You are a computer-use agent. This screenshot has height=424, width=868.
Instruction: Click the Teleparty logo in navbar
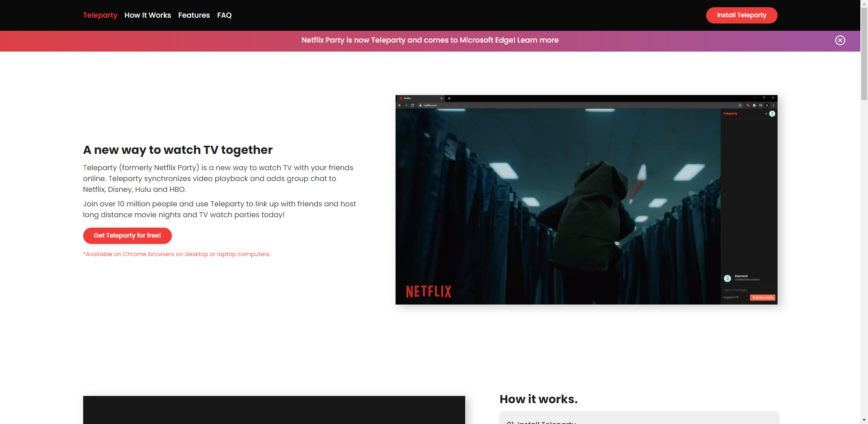pyautogui.click(x=100, y=15)
